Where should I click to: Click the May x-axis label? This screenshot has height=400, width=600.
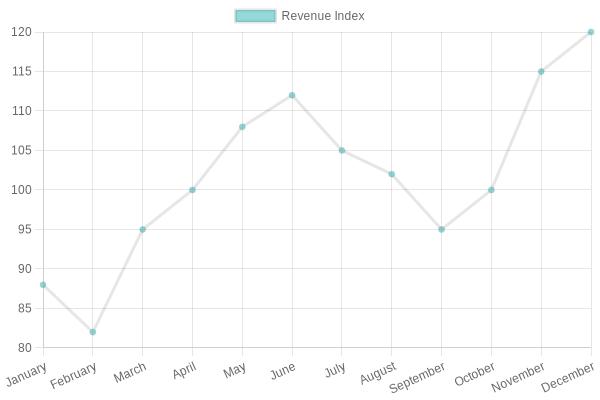[235, 370]
